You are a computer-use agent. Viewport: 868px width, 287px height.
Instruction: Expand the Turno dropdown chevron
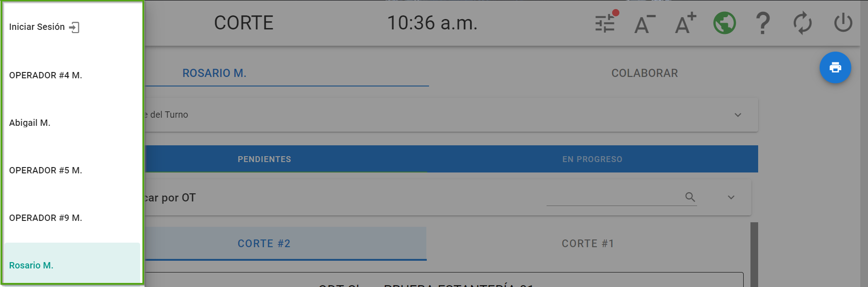(738, 115)
